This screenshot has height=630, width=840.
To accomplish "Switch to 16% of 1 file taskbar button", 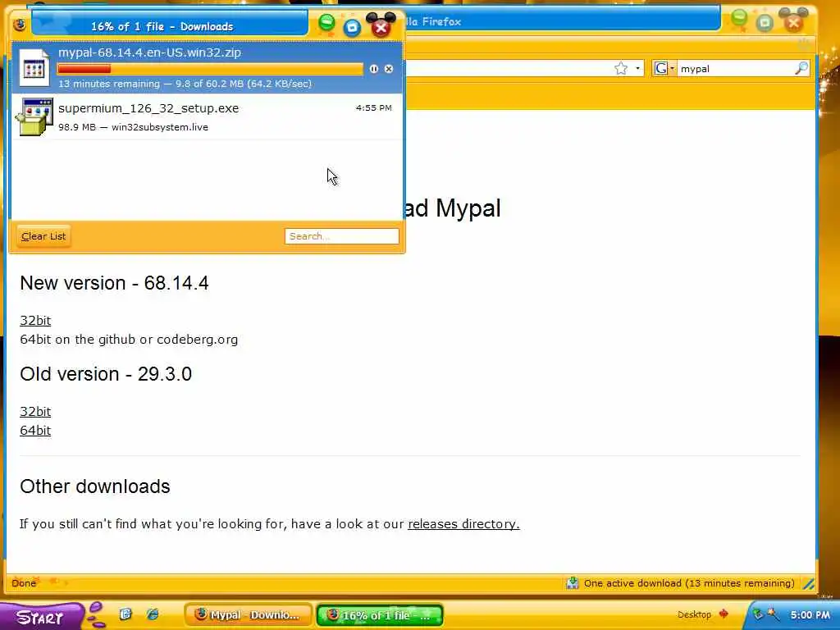I will tap(379, 615).
